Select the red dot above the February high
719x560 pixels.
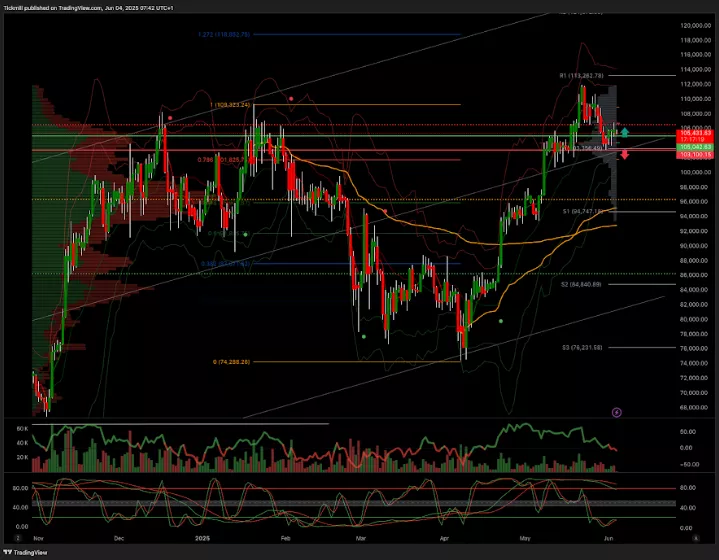[x=290, y=99]
